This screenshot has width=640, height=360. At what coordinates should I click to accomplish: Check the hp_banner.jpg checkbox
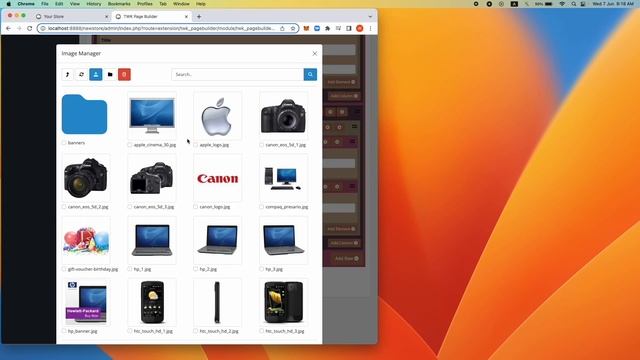click(x=64, y=331)
